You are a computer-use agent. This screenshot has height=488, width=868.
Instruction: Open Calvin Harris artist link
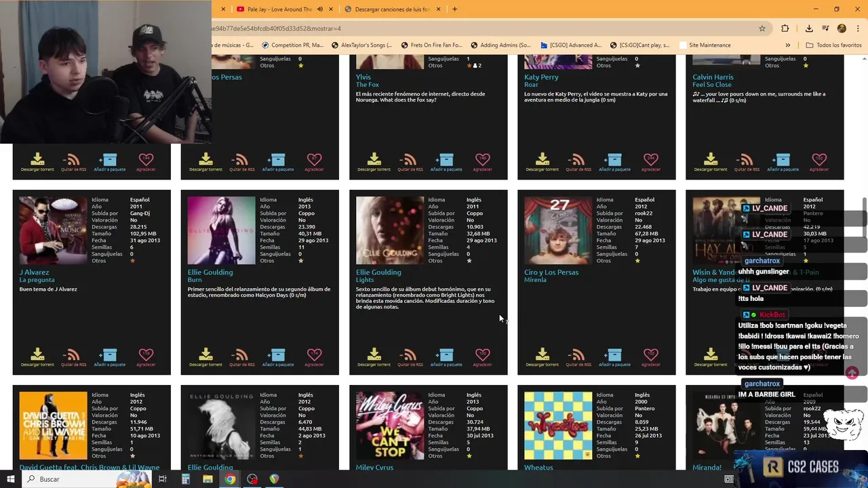[713, 77]
